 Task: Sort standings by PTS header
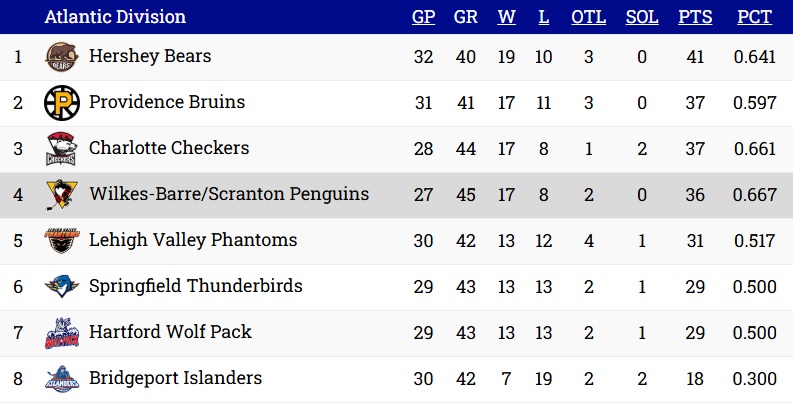[x=695, y=17]
